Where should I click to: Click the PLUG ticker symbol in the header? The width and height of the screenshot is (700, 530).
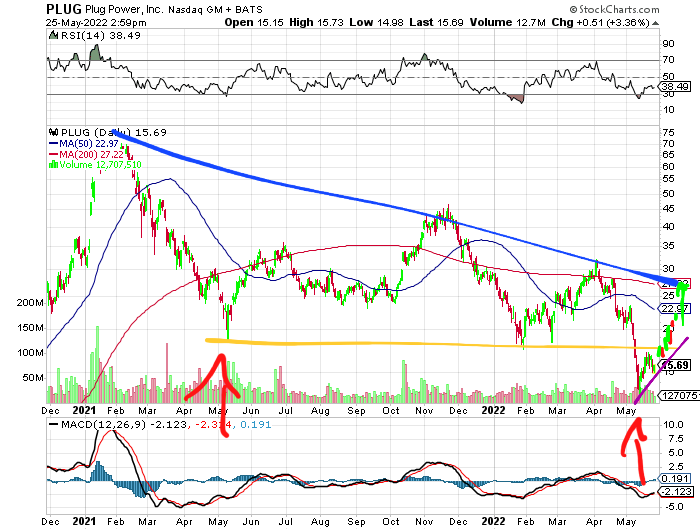coord(64,9)
